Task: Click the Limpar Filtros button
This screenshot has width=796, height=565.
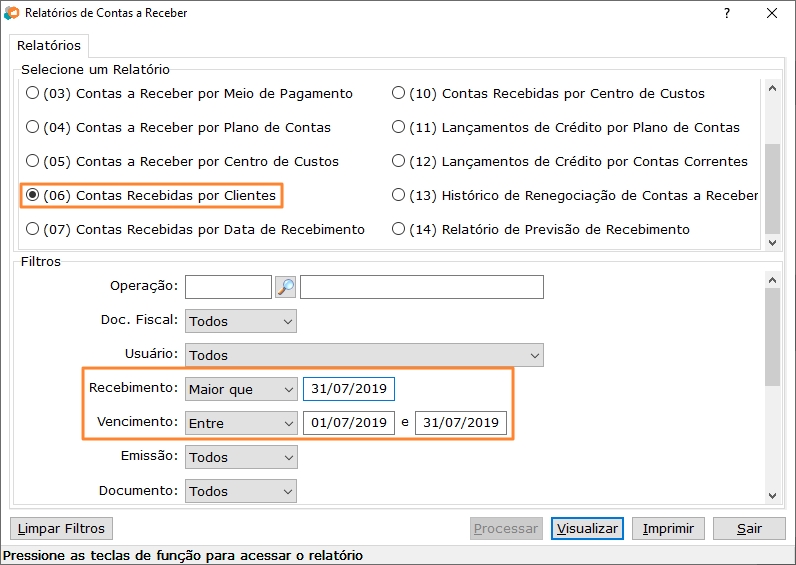Action: coord(61,528)
